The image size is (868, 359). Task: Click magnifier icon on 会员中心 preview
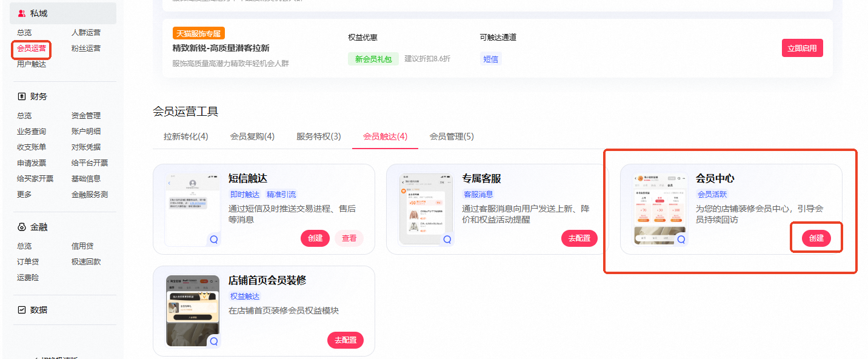[x=681, y=240]
